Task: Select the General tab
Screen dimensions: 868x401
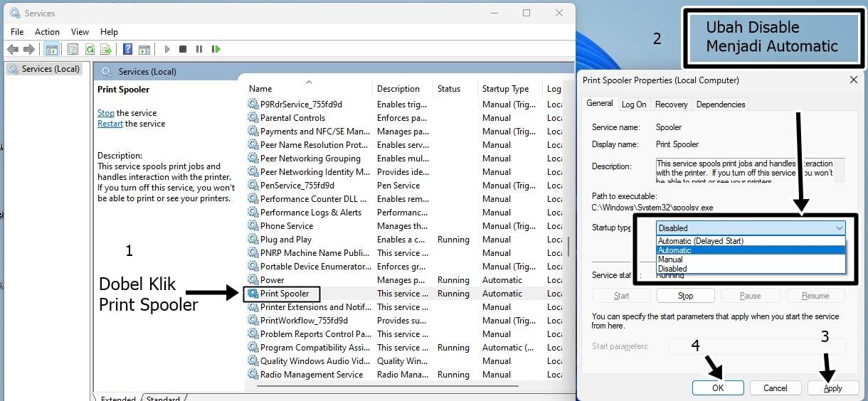Action: tap(599, 103)
